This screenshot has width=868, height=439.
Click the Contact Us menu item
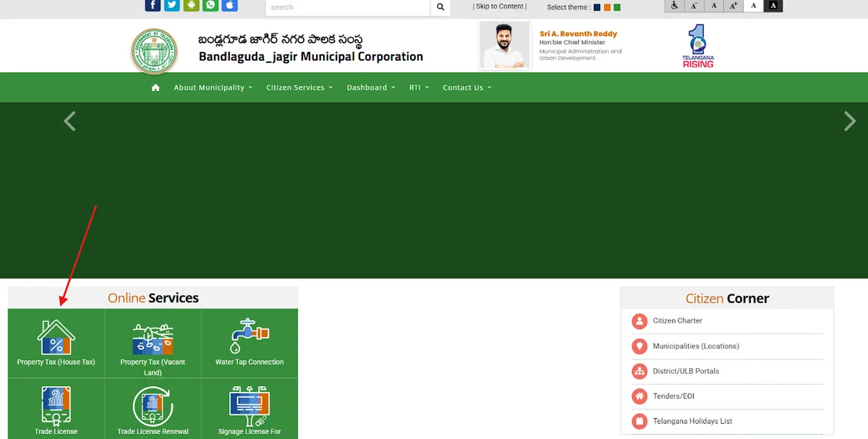point(464,87)
